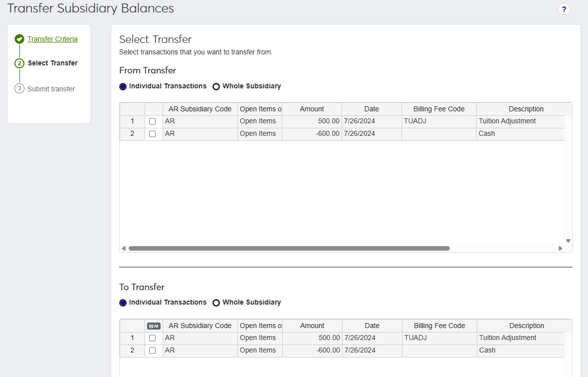Go back to Transfer Criteria step

pyautogui.click(x=52, y=39)
